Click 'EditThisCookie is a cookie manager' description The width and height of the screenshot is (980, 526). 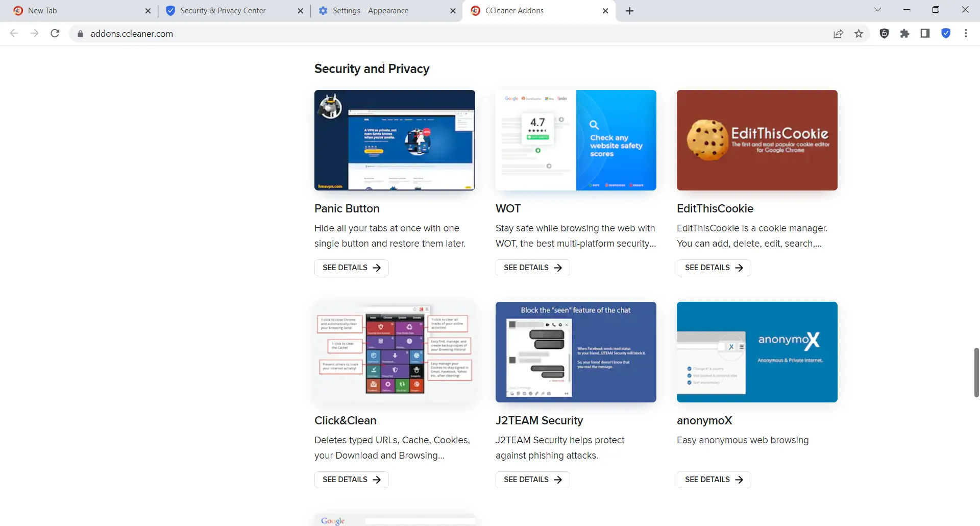pyautogui.click(x=752, y=236)
